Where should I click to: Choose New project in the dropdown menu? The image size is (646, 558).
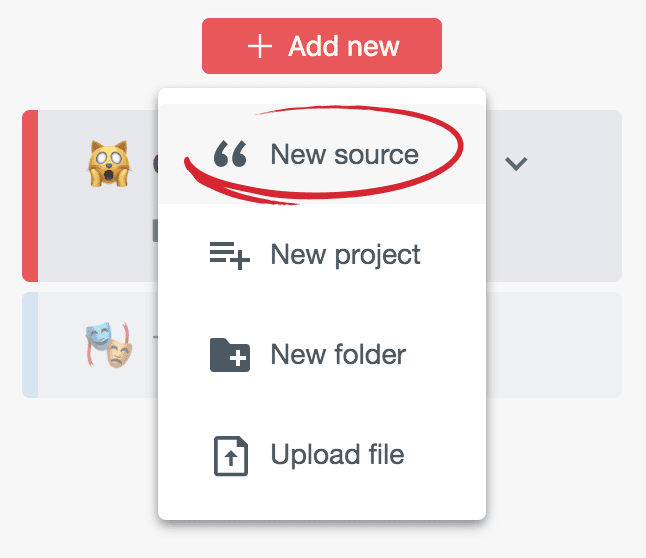pyautogui.click(x=345, y=255)
